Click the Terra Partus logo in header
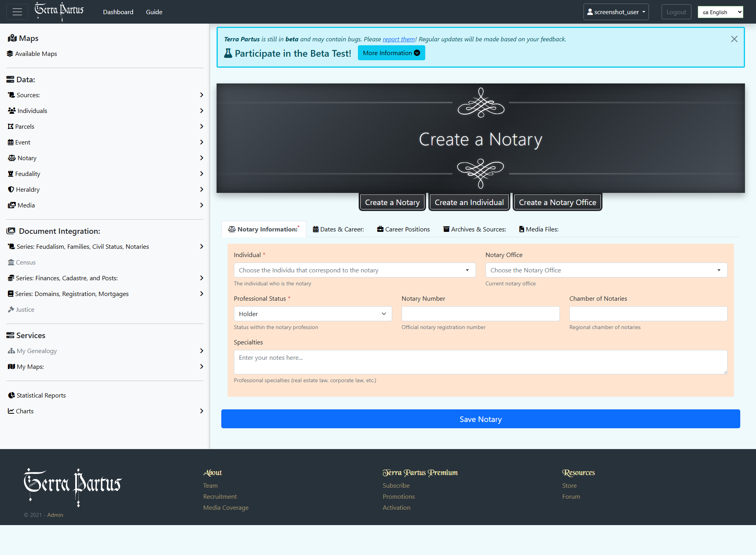 [x=59, y=11]
